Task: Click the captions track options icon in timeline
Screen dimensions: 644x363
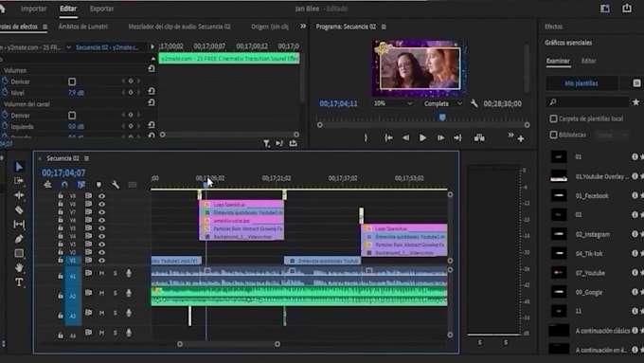Action: point(133,185)
